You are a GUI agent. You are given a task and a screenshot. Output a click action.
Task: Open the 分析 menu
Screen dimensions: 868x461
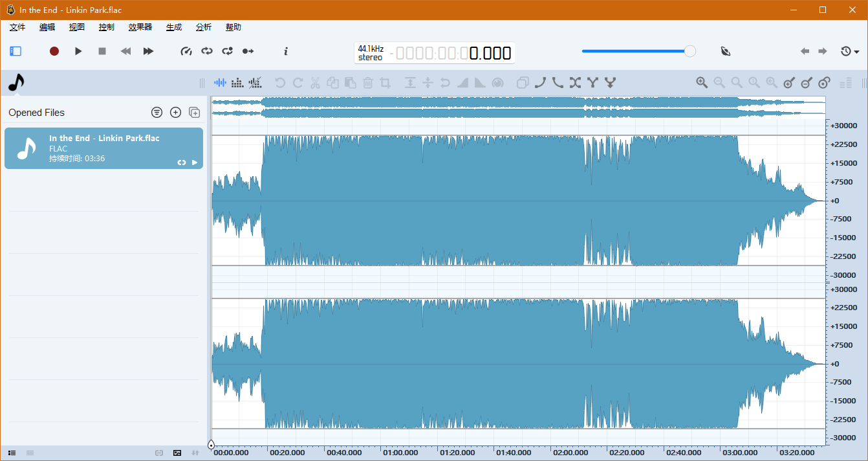203,27
